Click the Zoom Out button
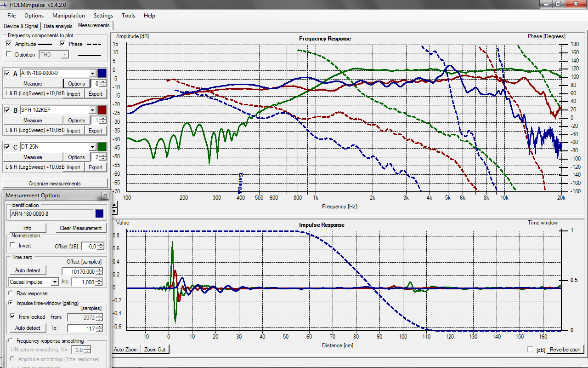588x368 pixels. click(155, 350)
